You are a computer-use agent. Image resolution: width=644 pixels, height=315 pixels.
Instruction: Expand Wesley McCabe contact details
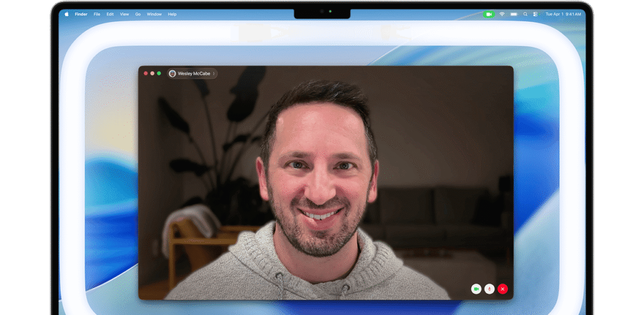(214, 74)
